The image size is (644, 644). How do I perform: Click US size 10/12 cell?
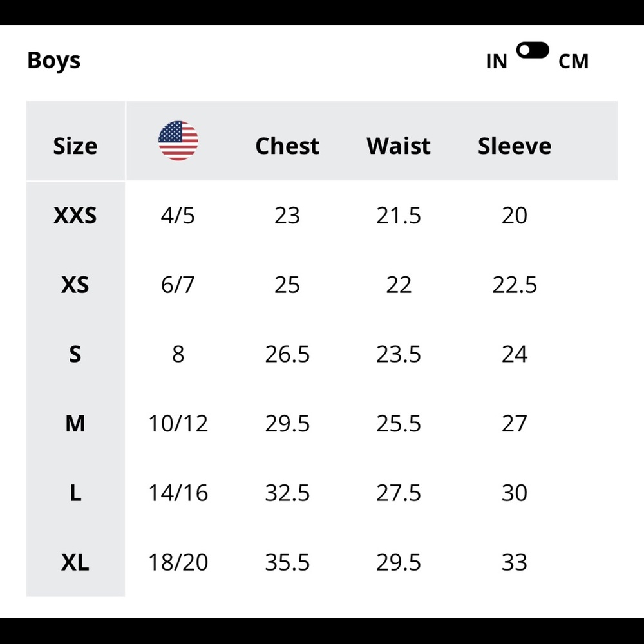click(178, 424)
